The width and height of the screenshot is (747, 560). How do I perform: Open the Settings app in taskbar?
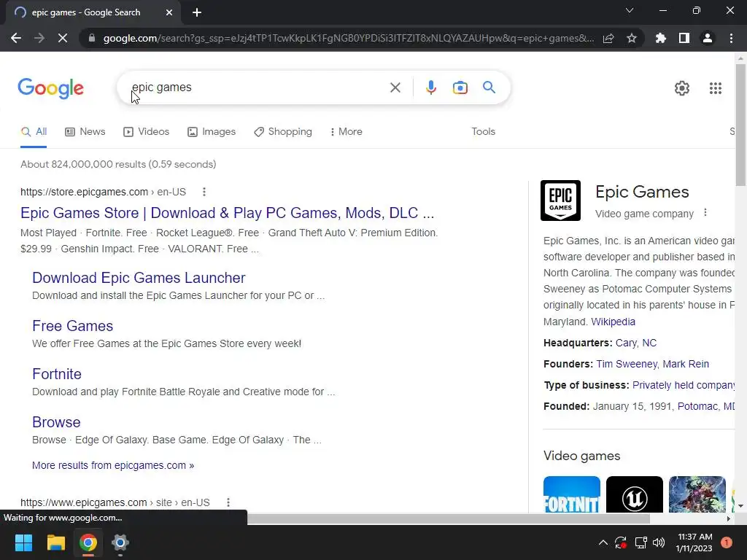(x=120, y=542)
